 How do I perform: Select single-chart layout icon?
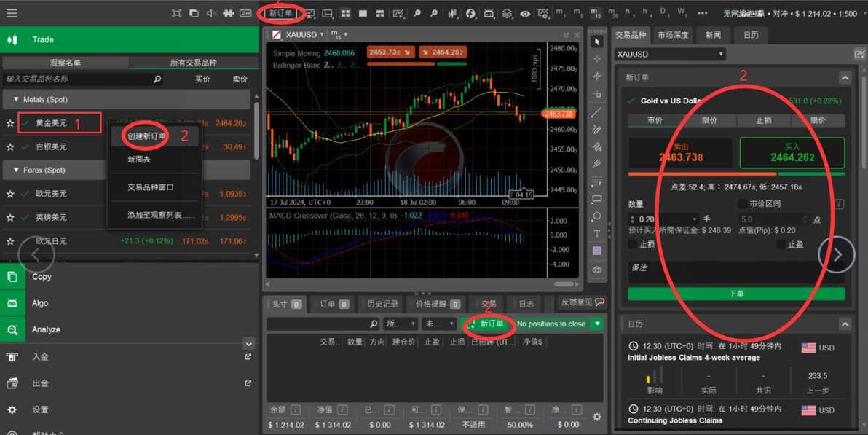[363, 13]
